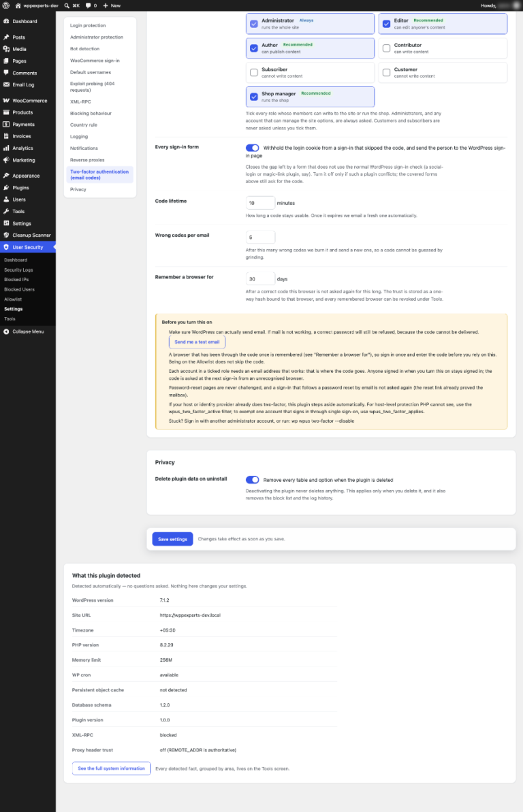Click the User Security shield icon
The width and height of the screenshot is (523, 812).
(6, 247)
